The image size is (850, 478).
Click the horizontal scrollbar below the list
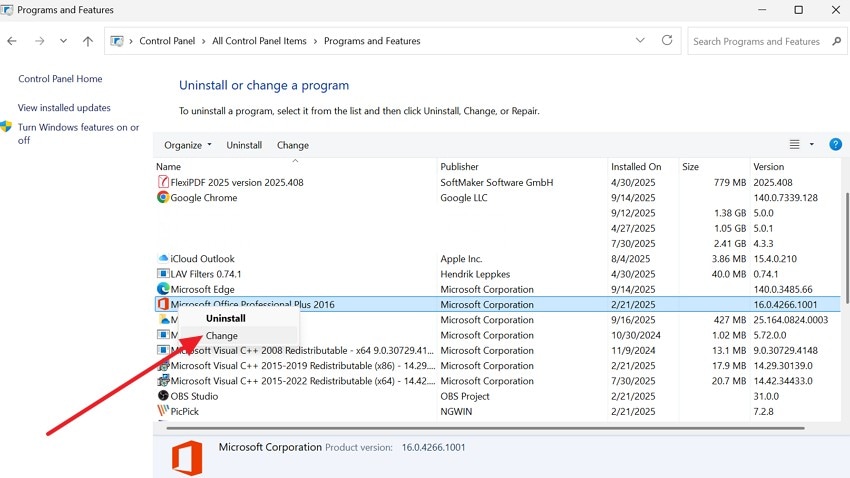(485, 428)
